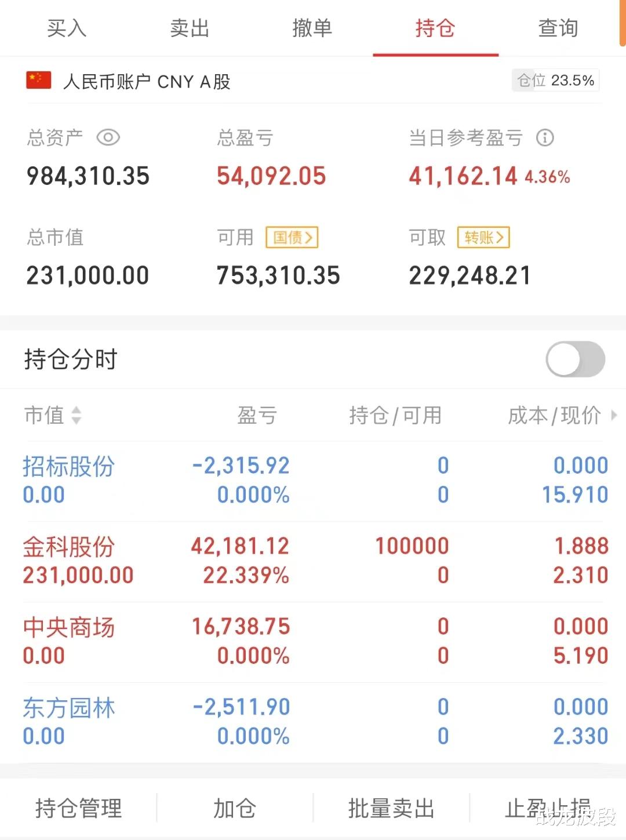626x840 pixels.
Task: Open 止盈止损 option
Action: tap(547, 808)
